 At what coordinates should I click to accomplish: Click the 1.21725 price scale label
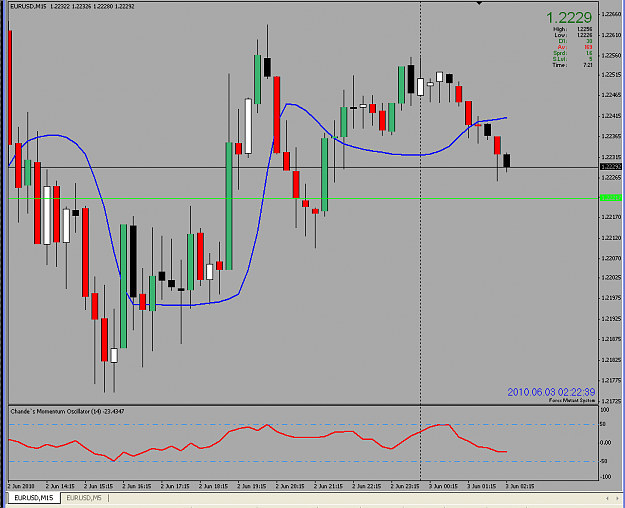[x=611, y=401]
